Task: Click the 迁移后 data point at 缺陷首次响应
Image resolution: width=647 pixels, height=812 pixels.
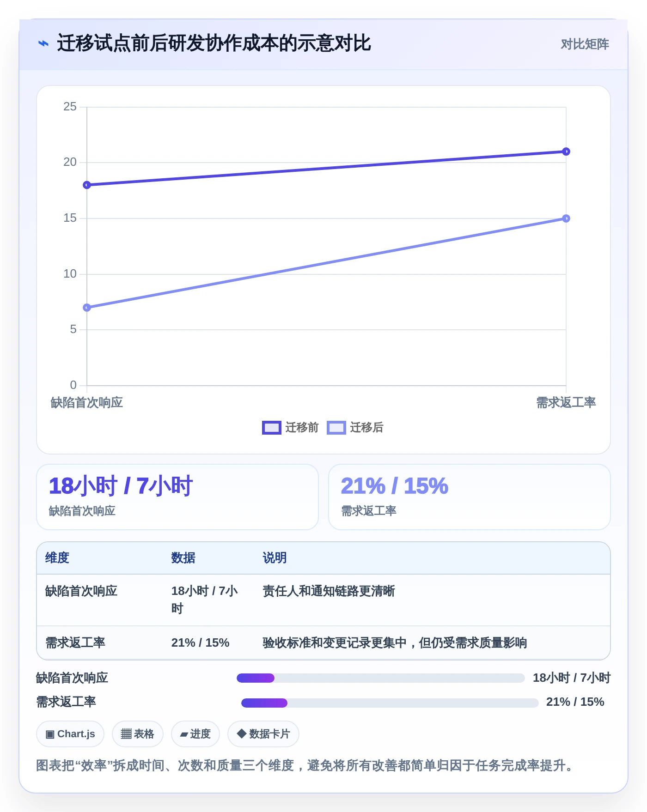Action: (87, 308)
